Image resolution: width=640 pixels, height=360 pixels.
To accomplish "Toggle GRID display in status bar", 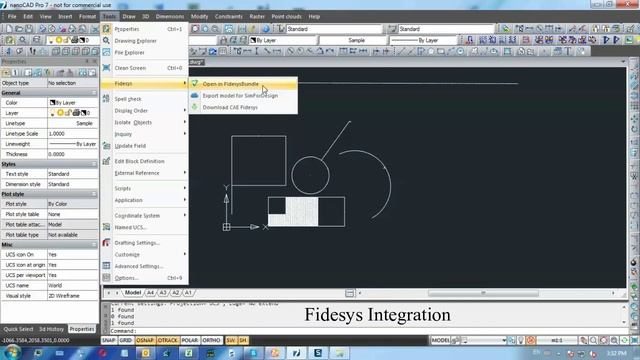I will [x=126, y=340].
